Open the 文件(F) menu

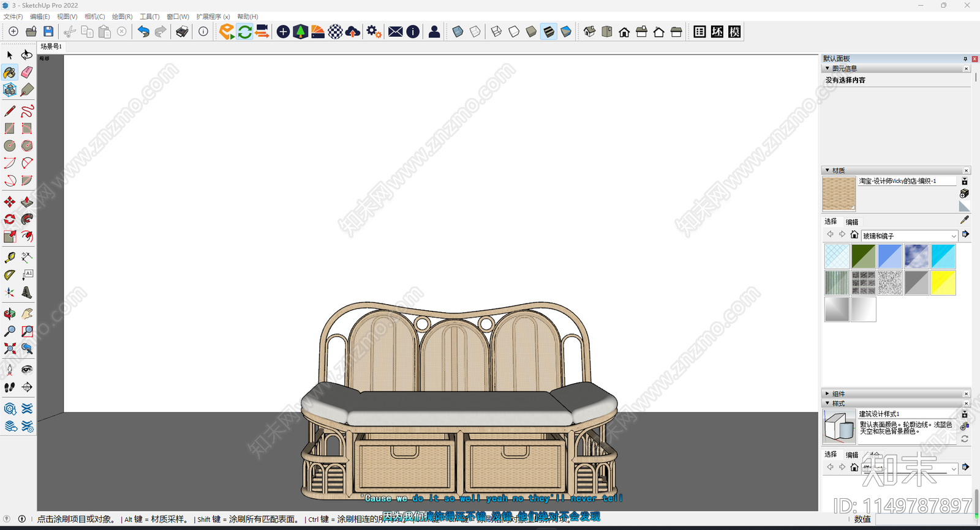pos(13,17)
